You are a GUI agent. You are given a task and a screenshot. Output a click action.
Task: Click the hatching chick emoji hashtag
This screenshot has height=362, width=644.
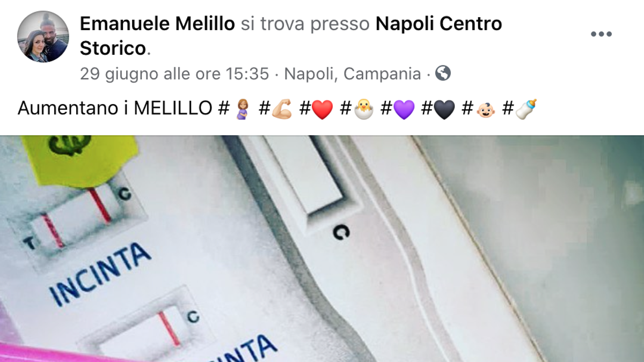pyautogui.click(x=357, y=109)
